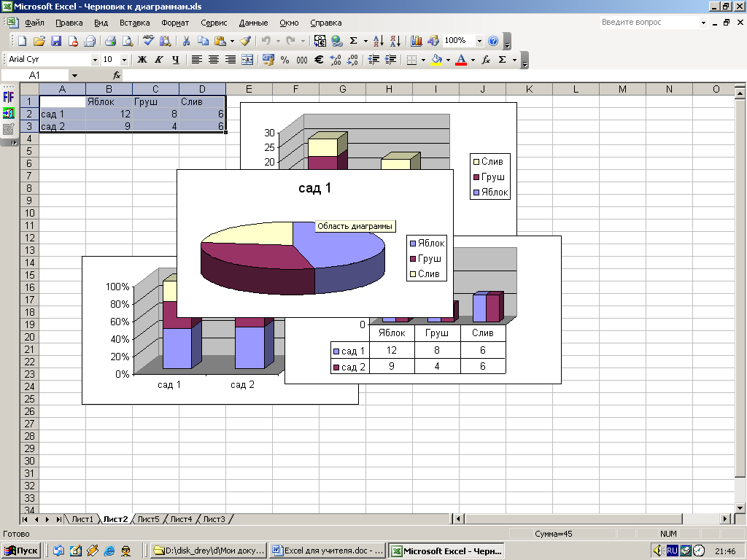Open a file with the folder icon
Viewport: 747px width, 560px height.
(39, 41)
